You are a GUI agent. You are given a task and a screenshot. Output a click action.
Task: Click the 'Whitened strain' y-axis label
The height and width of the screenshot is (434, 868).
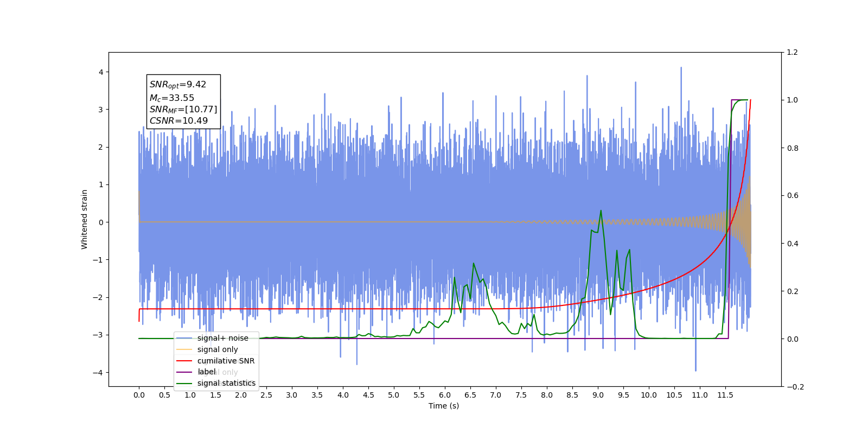(x=84, y=219)
